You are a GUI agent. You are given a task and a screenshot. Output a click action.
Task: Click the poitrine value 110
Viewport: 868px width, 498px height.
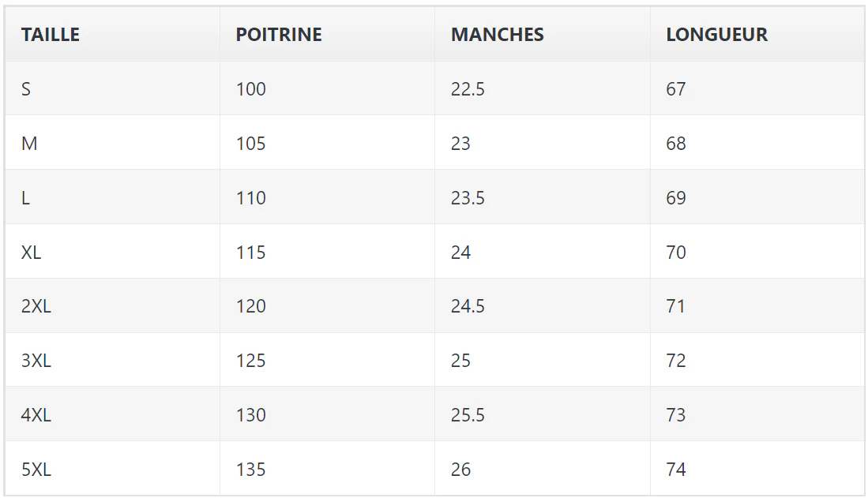click(251, 197)
